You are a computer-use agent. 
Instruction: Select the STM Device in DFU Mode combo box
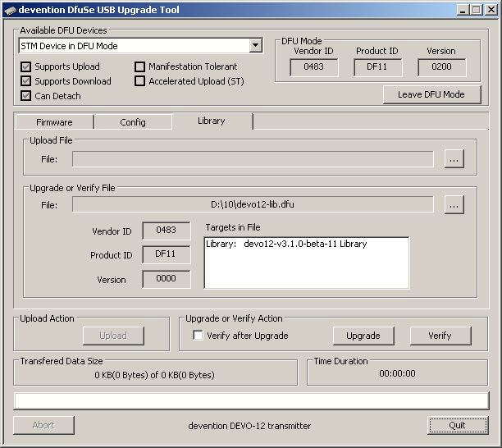(140, 45)
